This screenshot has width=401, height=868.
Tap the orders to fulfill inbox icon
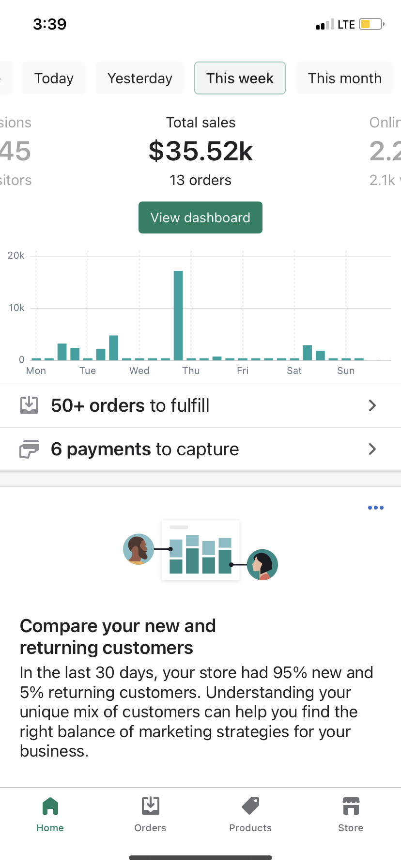pyautogui.click(x=29, y=405)
